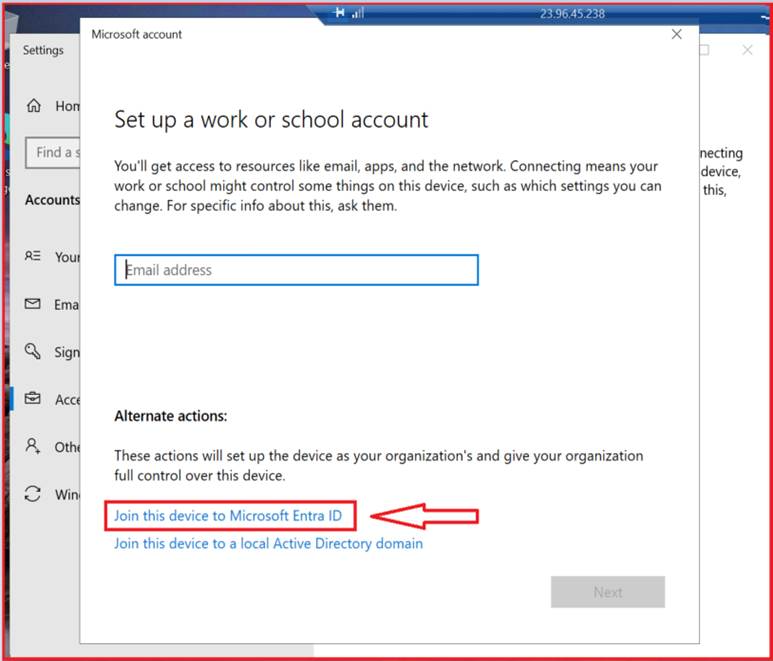Click the Other users person-plus icon
The height and width of the screenshot is (661, 773).
pos(33,446)
